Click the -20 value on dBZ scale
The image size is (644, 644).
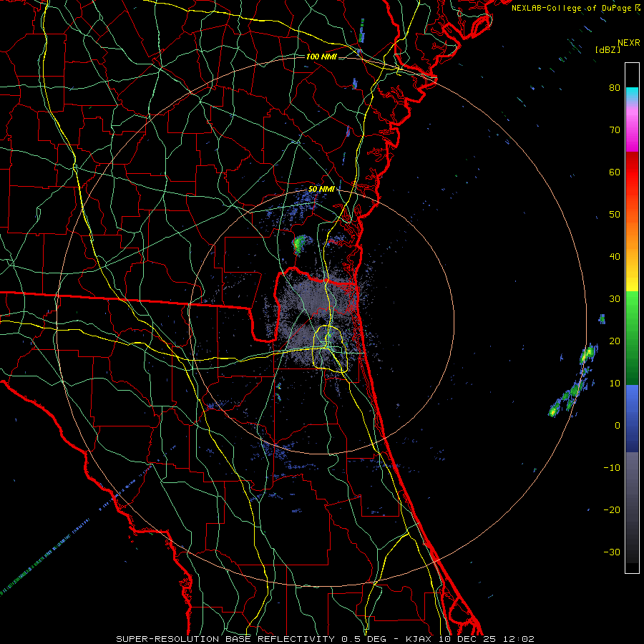pyautogui.click(x=612, y=510)
